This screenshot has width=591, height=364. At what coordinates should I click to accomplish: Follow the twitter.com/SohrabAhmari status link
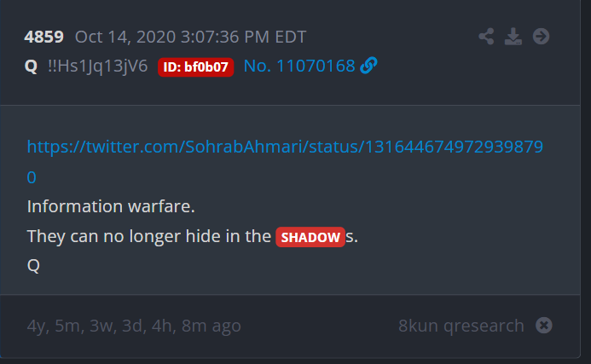pyautogui.click(x=285, y=147)
